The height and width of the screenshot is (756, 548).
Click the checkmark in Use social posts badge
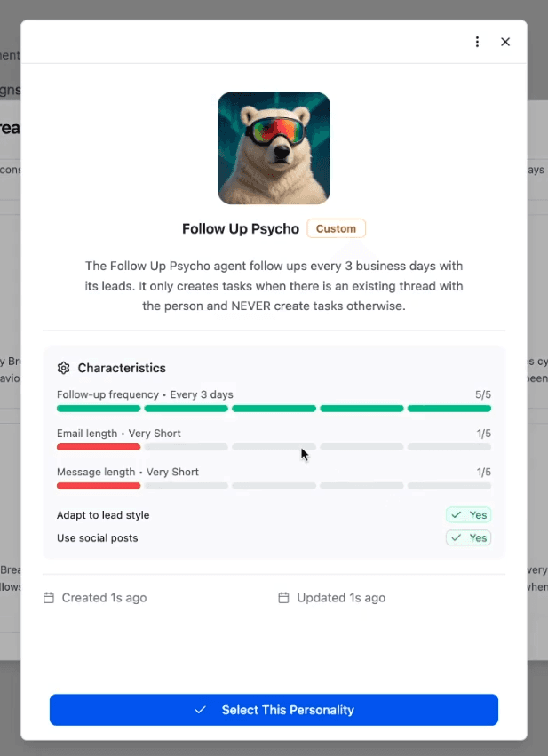tap(456, 538)
